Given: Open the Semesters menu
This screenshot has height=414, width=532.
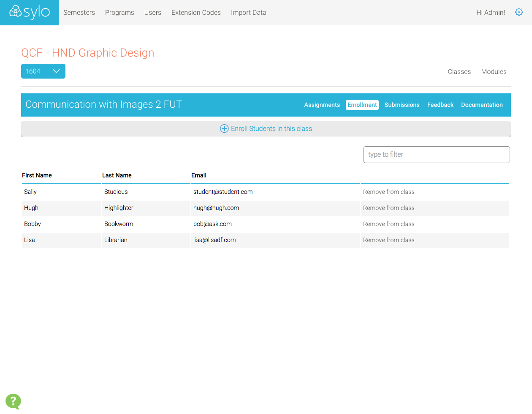Looking at the screenshot, I should (x=79, y=13).
